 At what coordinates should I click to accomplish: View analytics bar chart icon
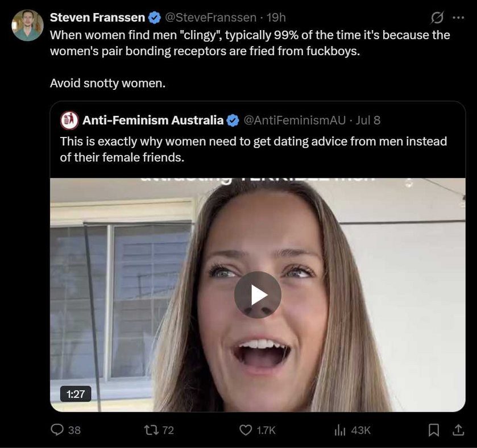[340, 430]
